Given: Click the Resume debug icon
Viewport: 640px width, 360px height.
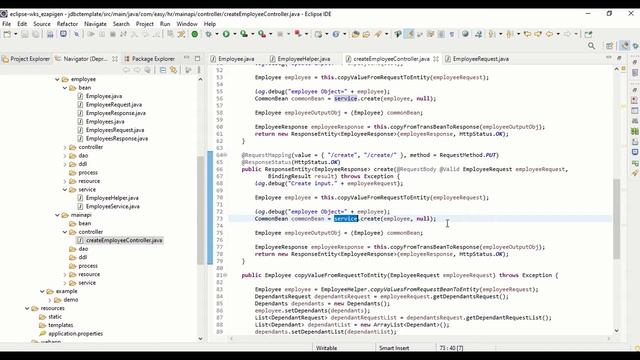Looking at the screenshot, I should 91,34.
